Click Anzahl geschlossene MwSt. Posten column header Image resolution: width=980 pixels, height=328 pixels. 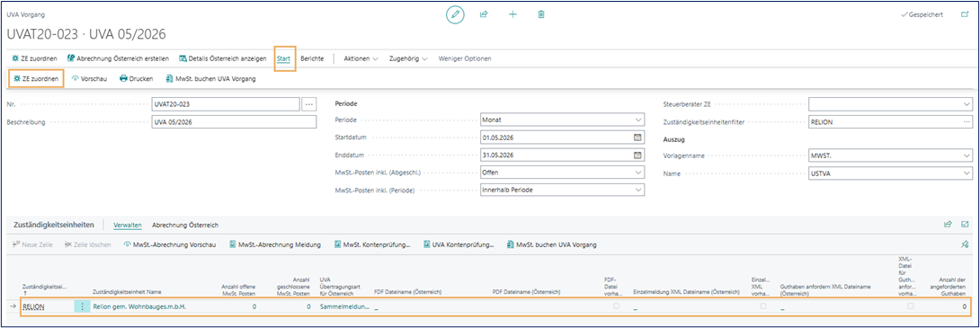pos(293,286)
